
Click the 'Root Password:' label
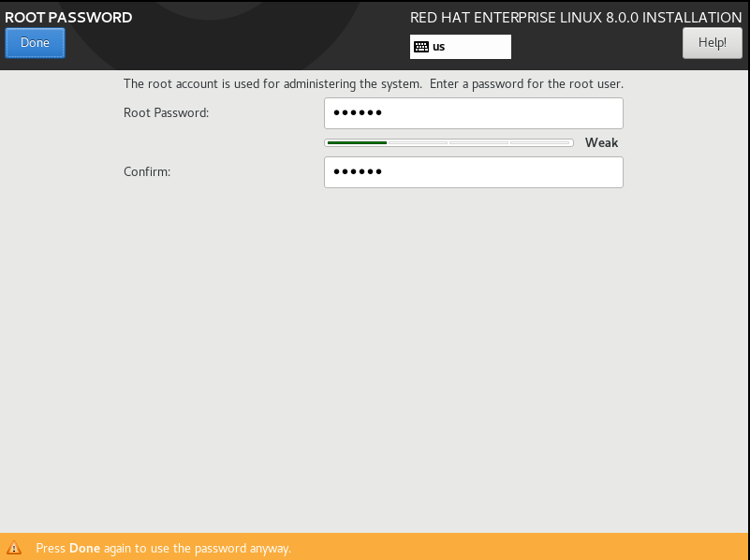[166, 113]
